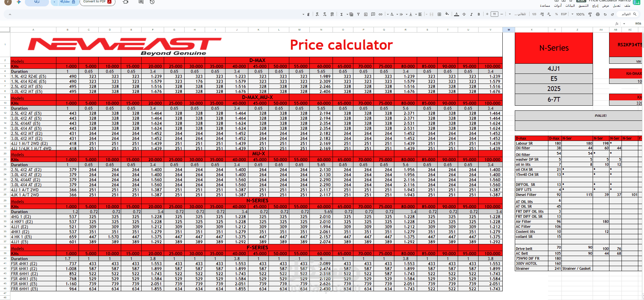
Task: Click the Name box showing W56
Action: pyautogui.click(x=638, y=23)
